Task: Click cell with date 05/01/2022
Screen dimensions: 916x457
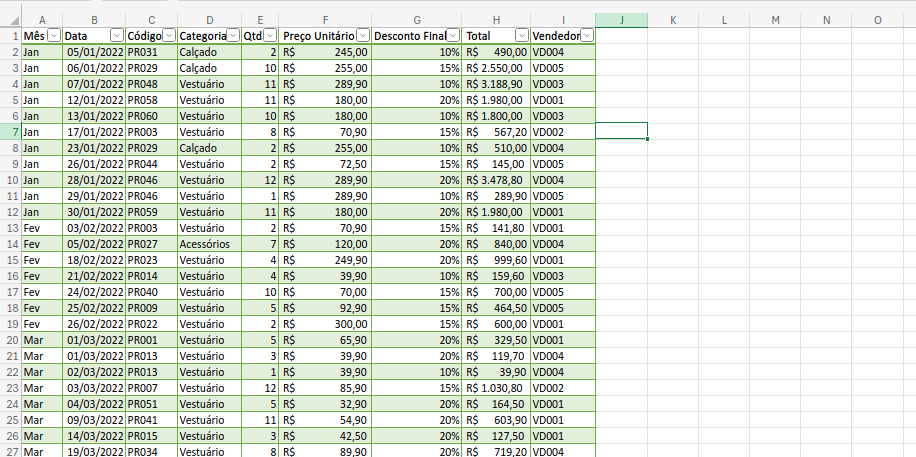Action: (94, 52)
